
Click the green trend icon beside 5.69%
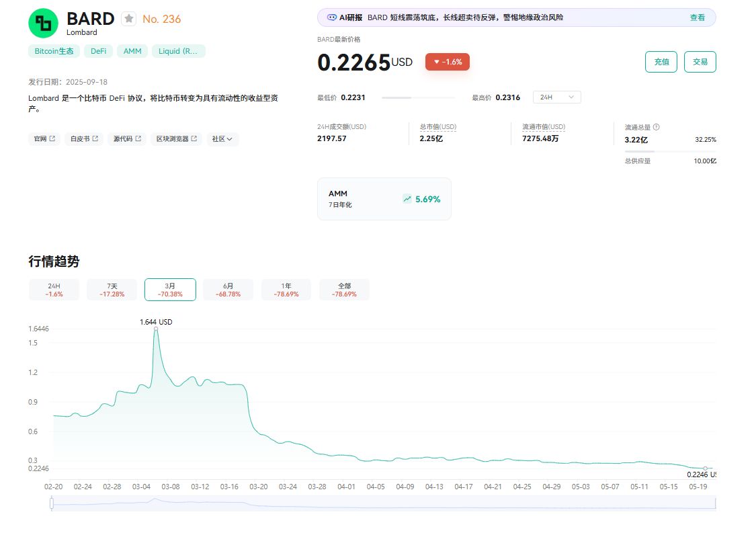(x=407, y=199)
